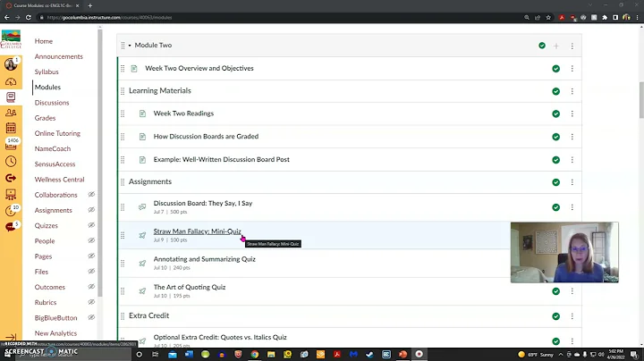
Task: Open Optional Extra Credit: Quotes vs. Italics Quiz
Action: pos(220,337)
